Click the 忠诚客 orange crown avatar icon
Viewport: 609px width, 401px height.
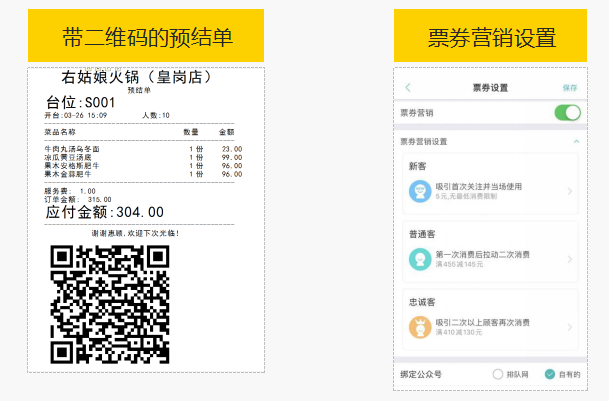point(421,327)
